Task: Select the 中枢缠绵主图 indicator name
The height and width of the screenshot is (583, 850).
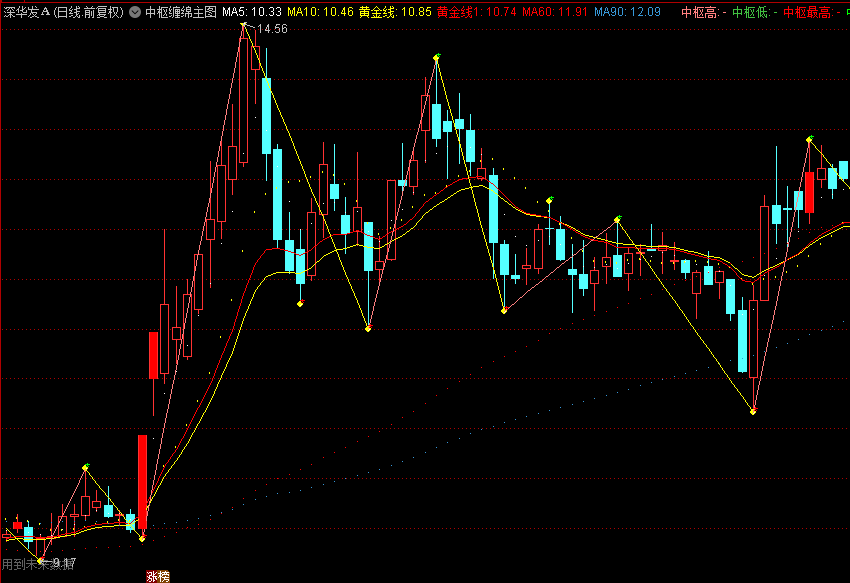Action: coord(181,12)
